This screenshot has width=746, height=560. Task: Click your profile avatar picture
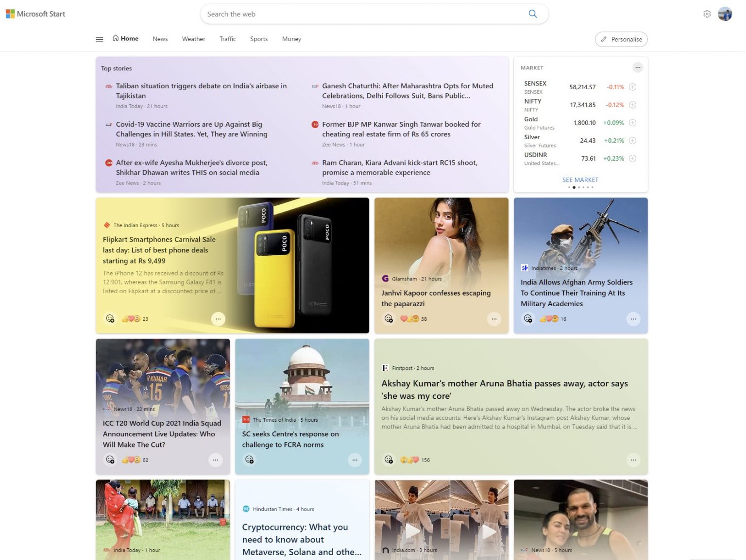click(725, 14)
